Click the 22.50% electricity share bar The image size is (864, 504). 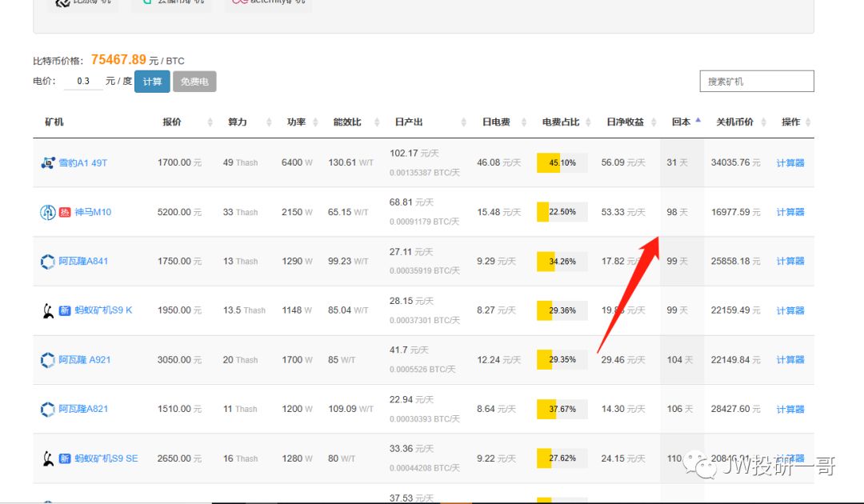[x=562, y=212]
